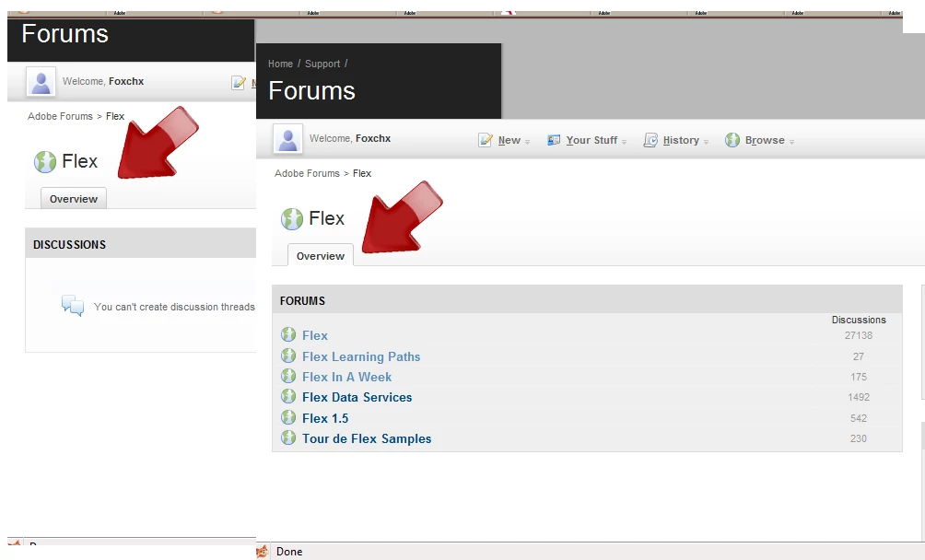Click the user avatar beside Welcome Foxchx in front window
Screen dimensions: 925x560
pos(287,139)
